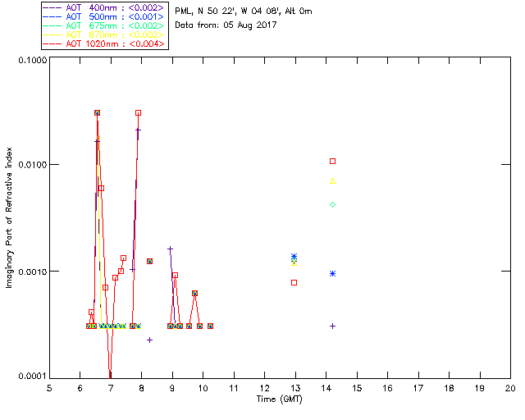Click the x-axis tick label 20

[510, 388]
